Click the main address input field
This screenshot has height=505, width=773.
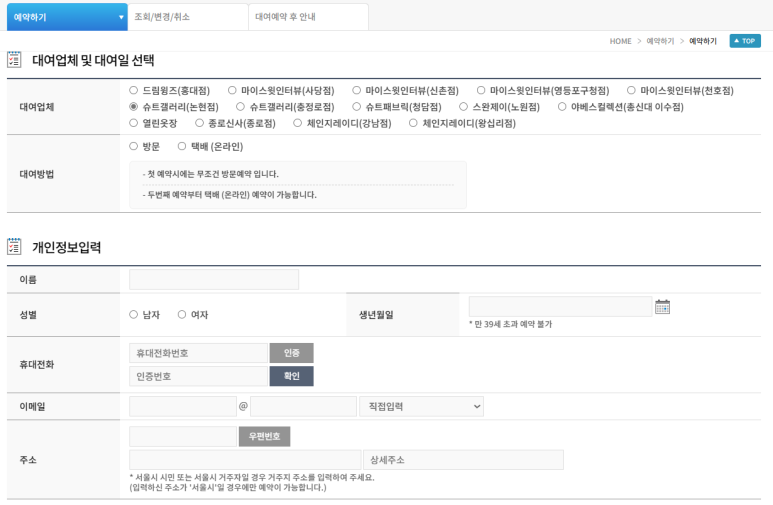(245, 460)
